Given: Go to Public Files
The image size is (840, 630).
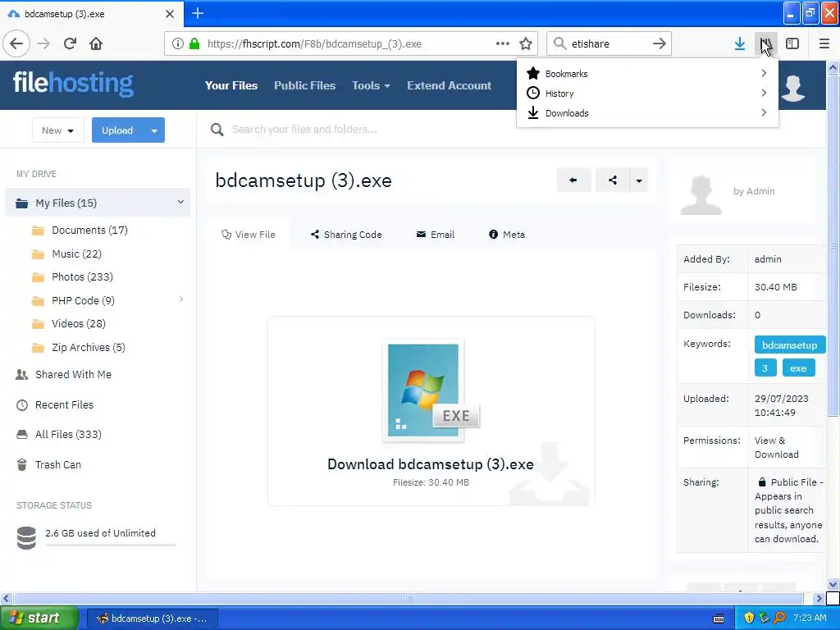Looking at the screenshot, I should pos(305,85).
